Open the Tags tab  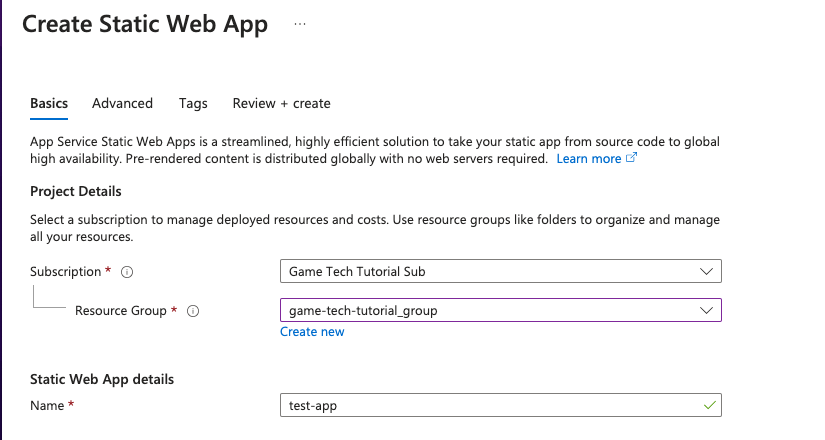(x=193, y=104)
